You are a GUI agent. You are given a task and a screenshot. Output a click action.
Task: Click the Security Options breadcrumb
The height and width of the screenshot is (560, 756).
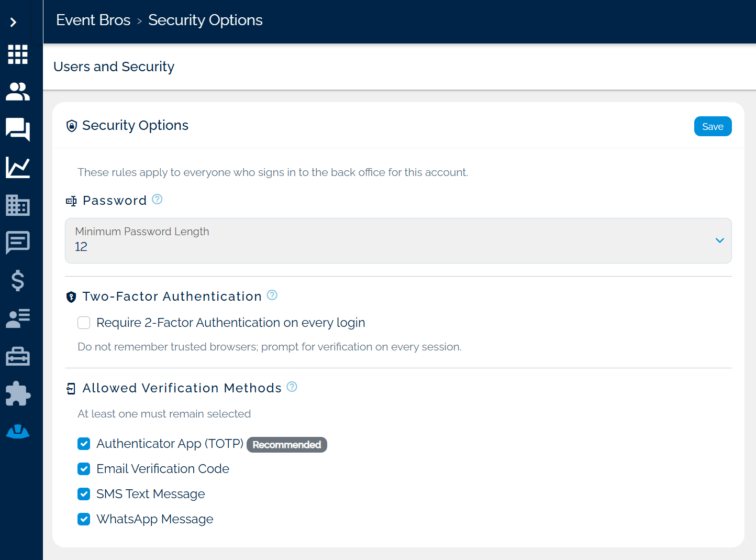205,20
